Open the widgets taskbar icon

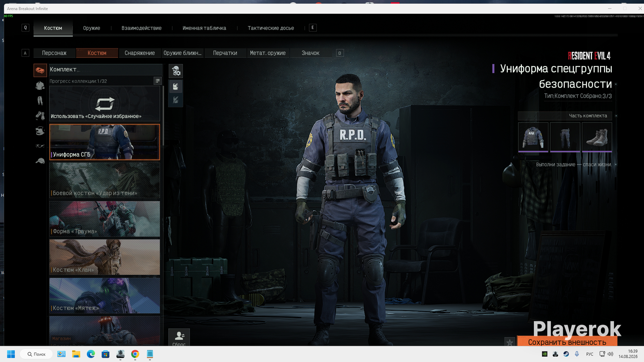click(x=62, y=354)
